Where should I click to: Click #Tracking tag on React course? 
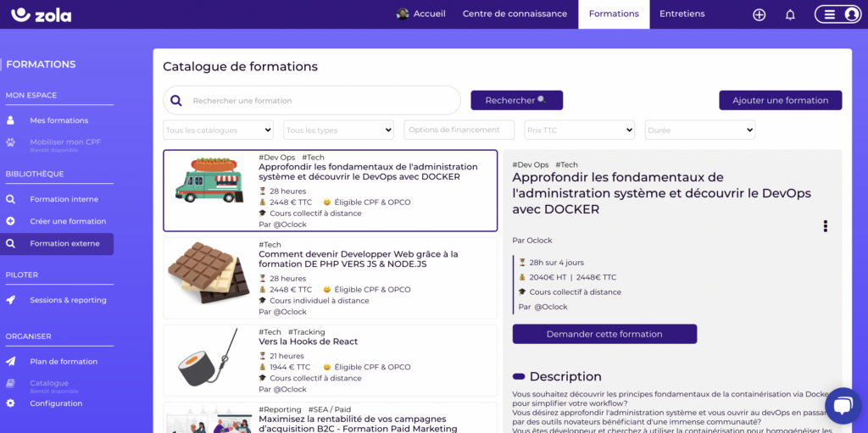tap(306, 331)
